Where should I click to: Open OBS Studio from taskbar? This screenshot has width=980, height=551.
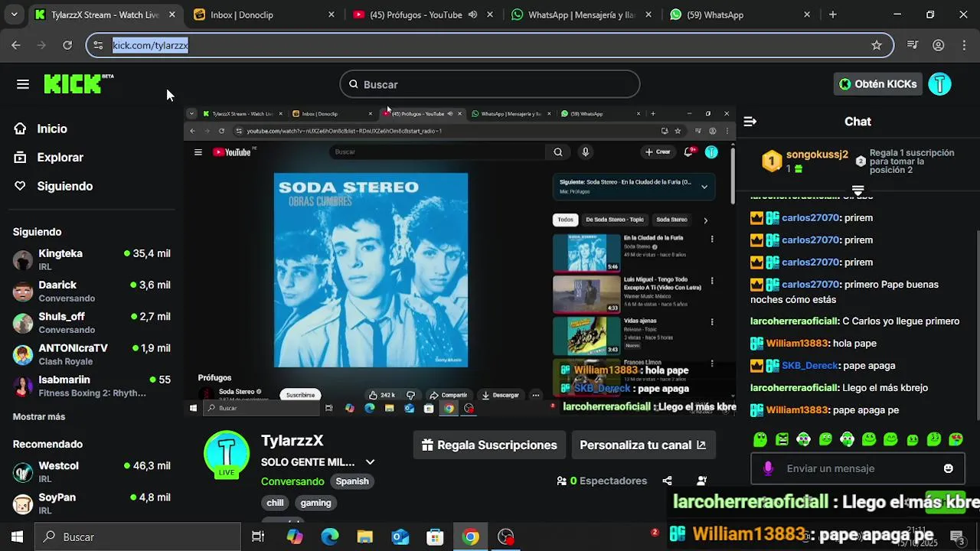point(506,537)
